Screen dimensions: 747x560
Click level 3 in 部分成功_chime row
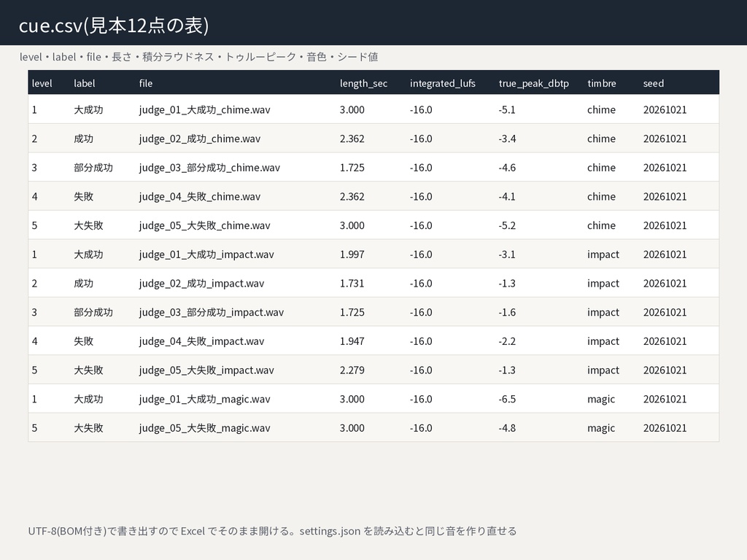click(34, 168)
